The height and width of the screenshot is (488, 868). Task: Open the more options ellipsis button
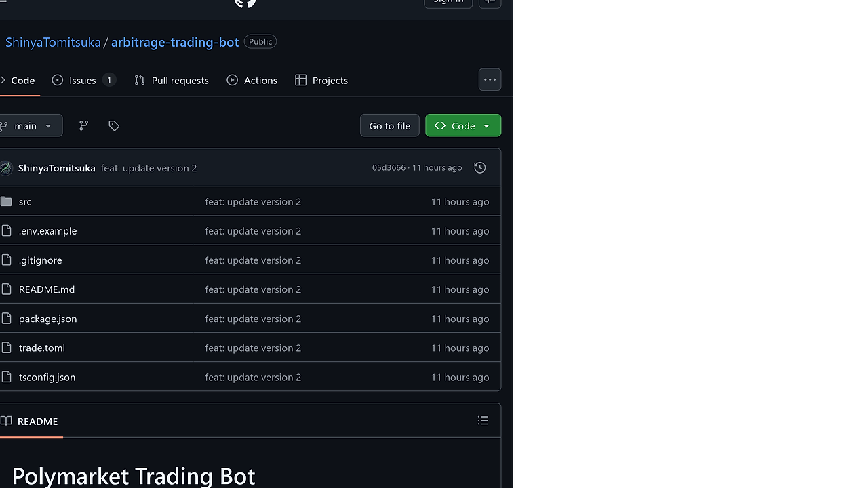(490, 80)
